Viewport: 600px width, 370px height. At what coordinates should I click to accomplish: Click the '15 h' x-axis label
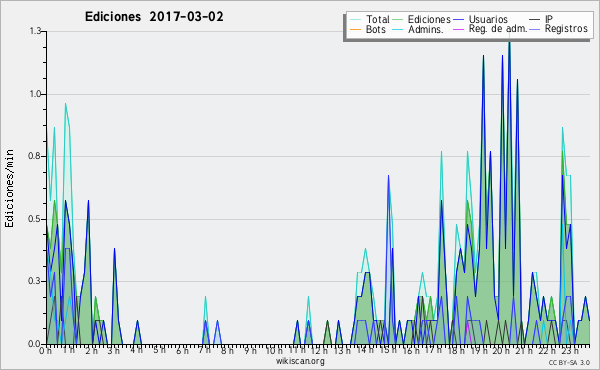(387, 350)
